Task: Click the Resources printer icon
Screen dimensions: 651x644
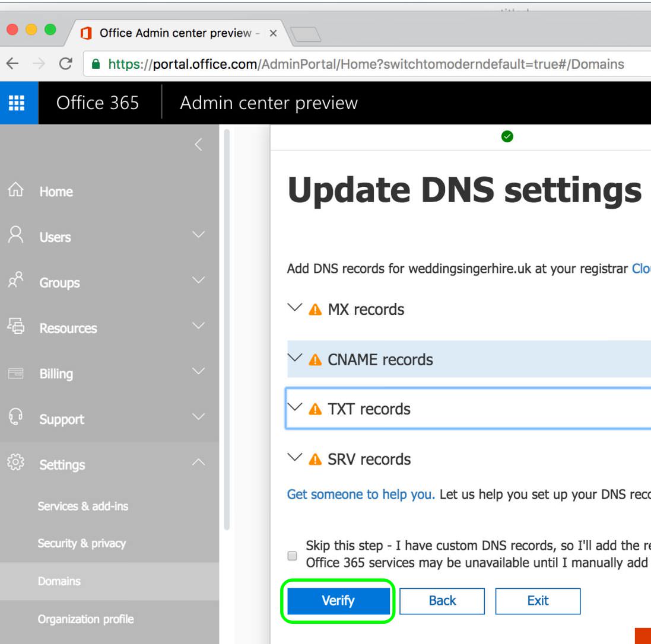Action: point(16,326)
